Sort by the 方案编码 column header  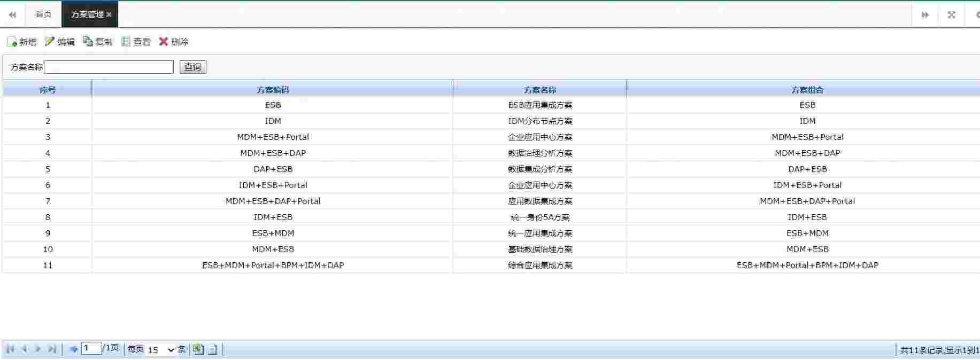click(x=273, y=90)
